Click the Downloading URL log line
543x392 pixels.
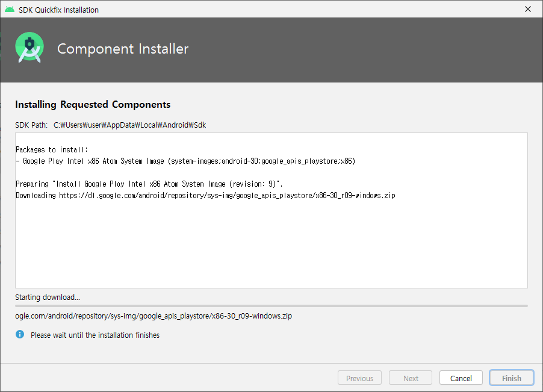click(205, 195)
